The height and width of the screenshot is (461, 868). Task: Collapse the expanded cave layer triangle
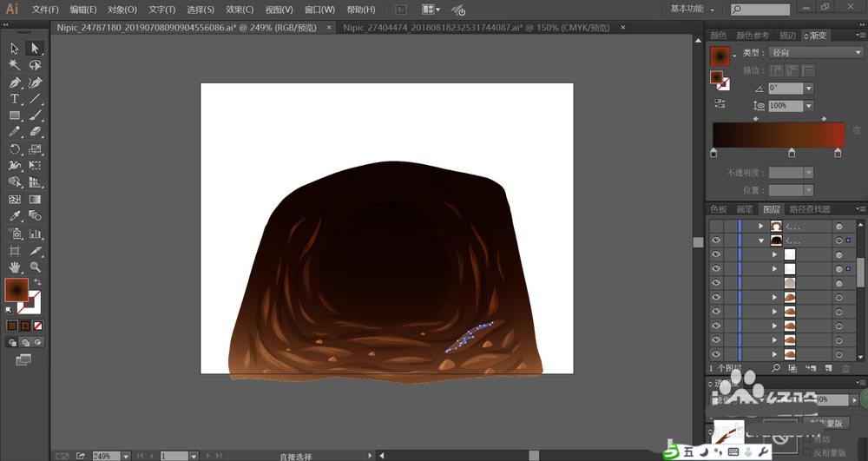(761, 240)
